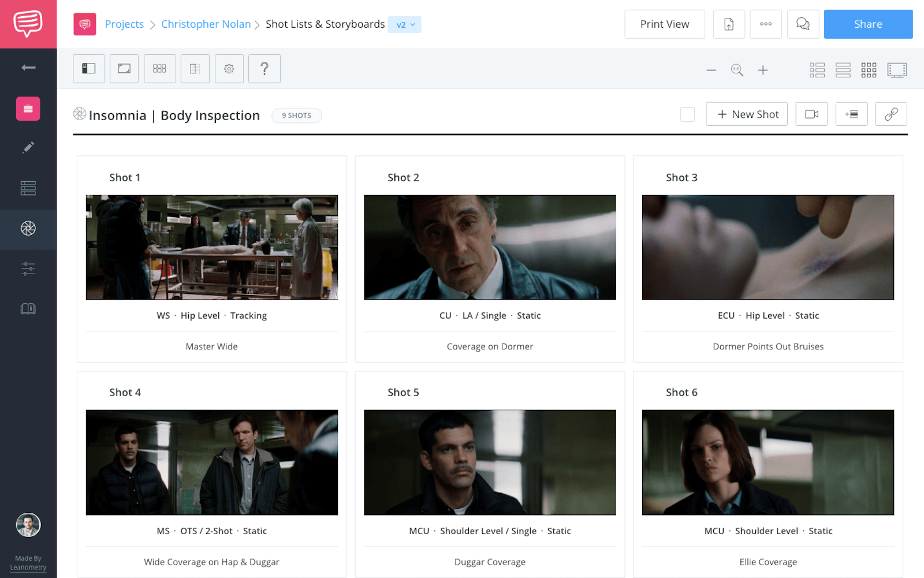Open the Shot 3 bruises thumbnail
Viewport: 924px width, 578px height.
tap(768, 247)
